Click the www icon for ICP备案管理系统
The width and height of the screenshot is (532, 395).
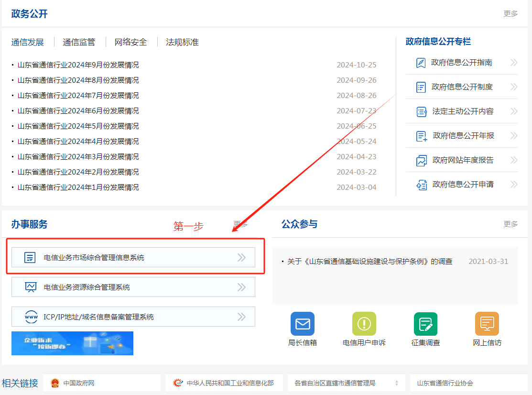(x=31, y=317)
